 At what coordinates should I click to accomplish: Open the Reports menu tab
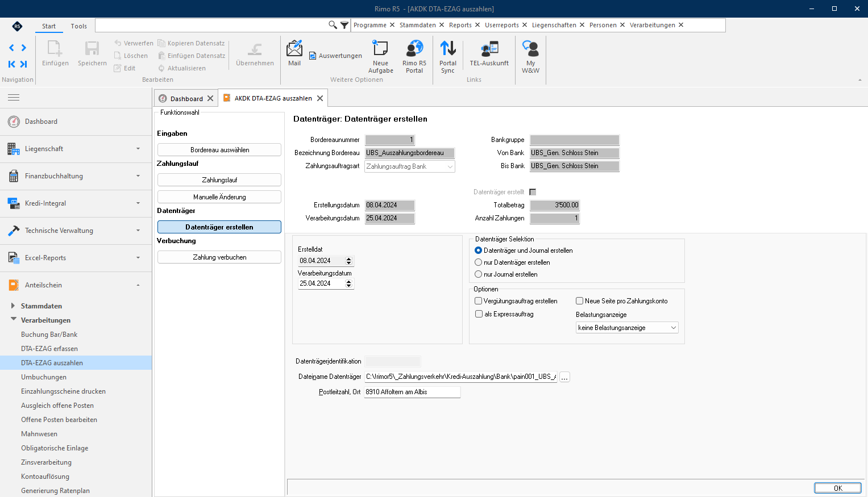[x=460, y=25]
